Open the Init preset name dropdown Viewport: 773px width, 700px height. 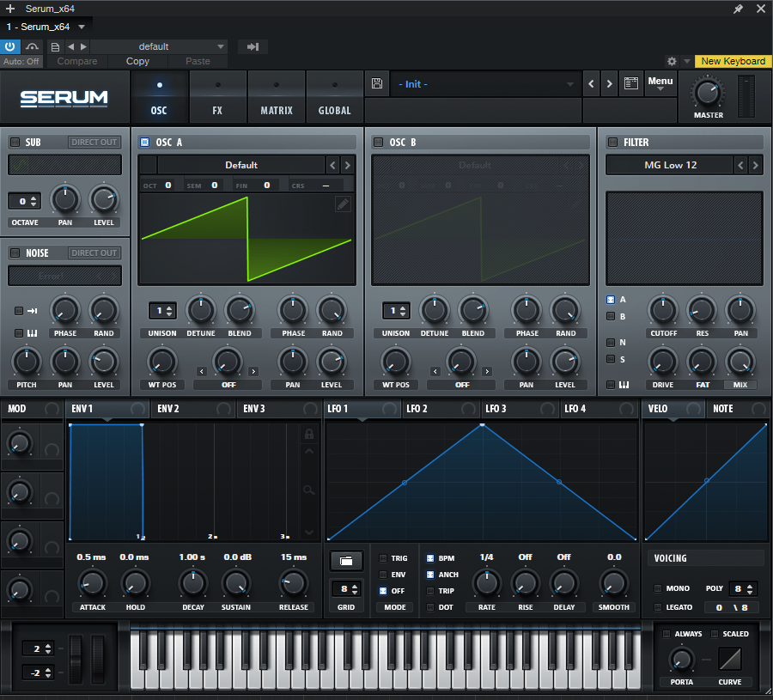484,84
